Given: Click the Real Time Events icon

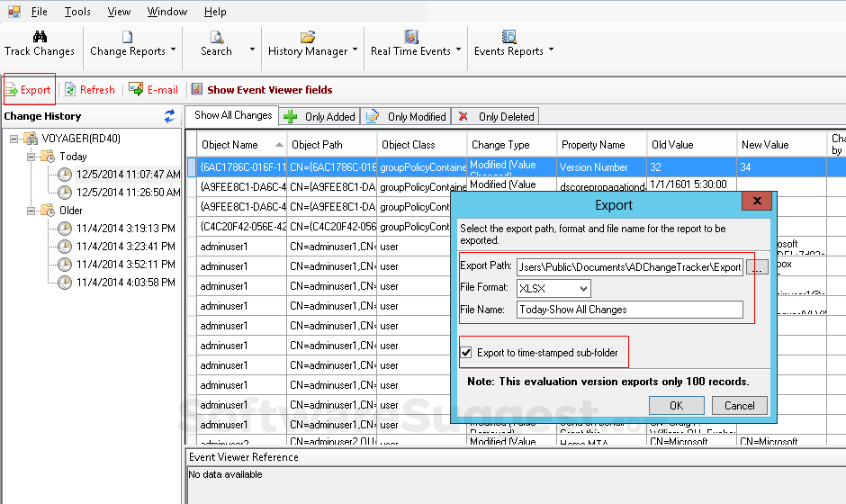Looking at the screenshot, I should click(410, 37).
